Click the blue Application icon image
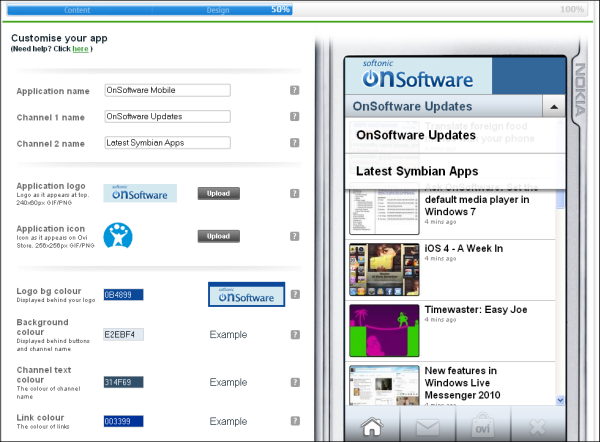Image resolution: width=600 pixels, height=442 pixels. tap(120, 235)
